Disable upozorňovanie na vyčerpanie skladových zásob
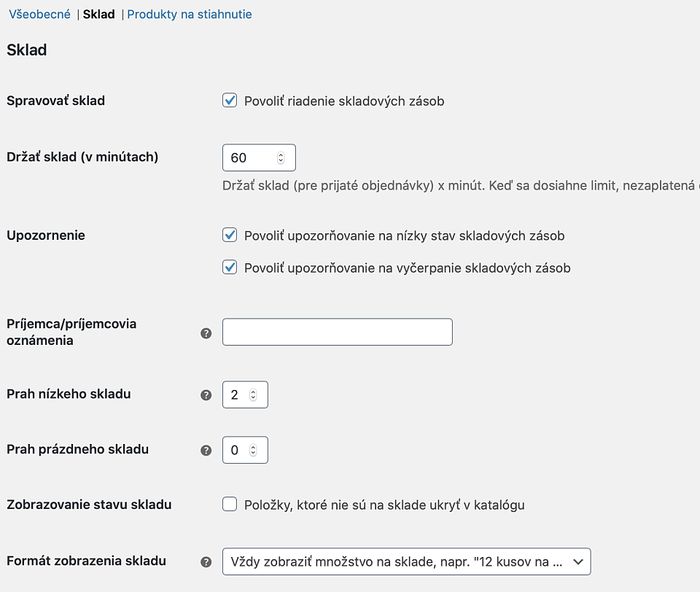The width and height of the screenshot is (700, 592). [230, 267]
